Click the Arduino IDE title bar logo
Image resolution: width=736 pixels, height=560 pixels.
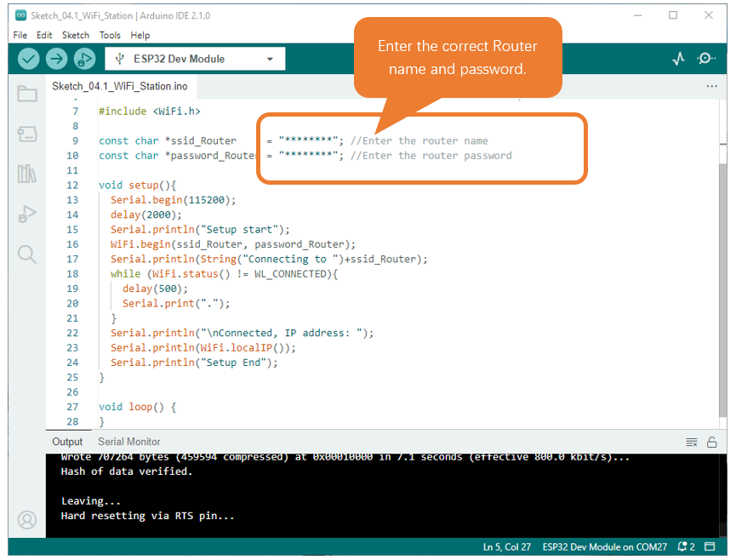pyautogui.click(x=20, y=15)
